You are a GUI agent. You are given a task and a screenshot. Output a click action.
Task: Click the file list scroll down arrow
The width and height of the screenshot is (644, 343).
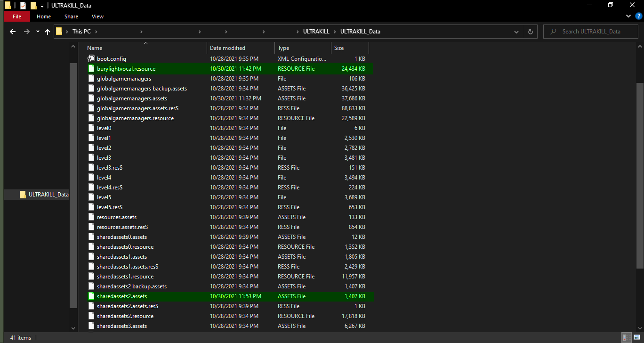point(639,328)
